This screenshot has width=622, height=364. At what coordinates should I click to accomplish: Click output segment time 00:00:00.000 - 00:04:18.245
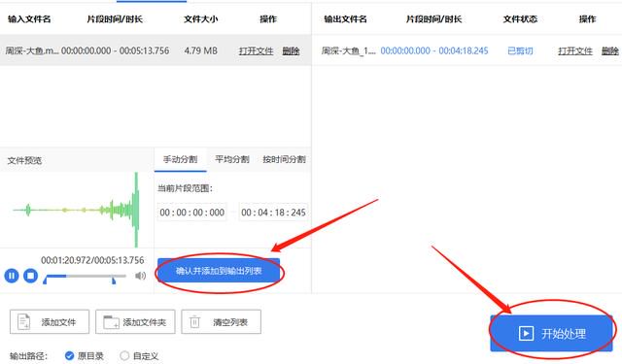(434, 50)
